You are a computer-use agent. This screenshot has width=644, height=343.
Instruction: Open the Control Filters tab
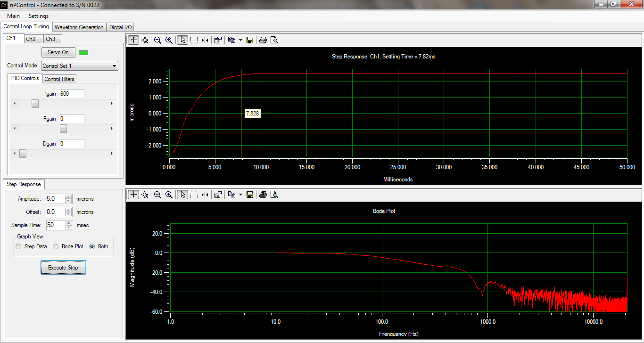pos(59,79)
